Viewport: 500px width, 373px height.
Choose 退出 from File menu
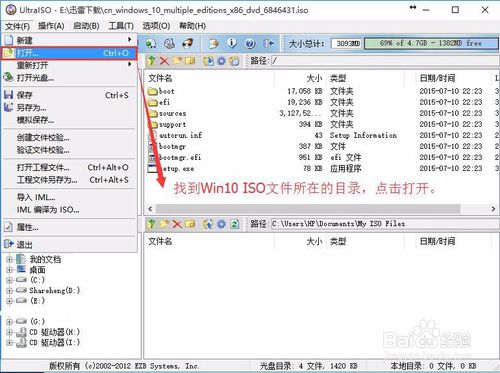point(69,245)
